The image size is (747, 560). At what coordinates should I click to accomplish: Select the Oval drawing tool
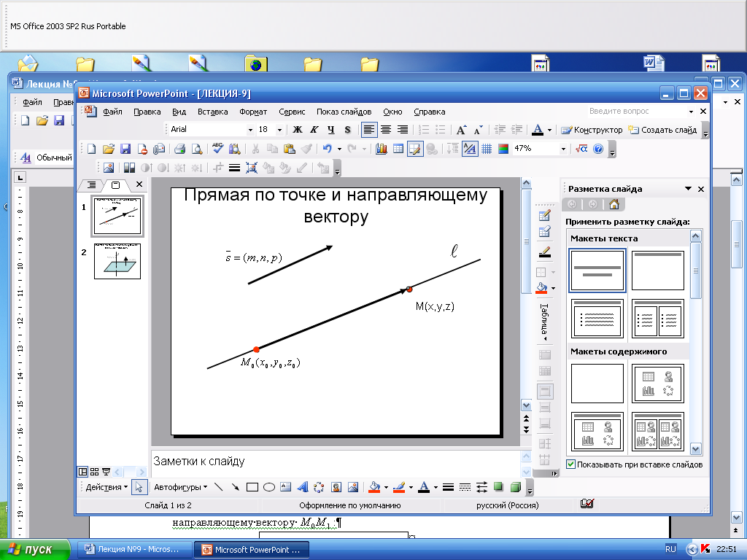pyautogui.click(x=268, y=487)
